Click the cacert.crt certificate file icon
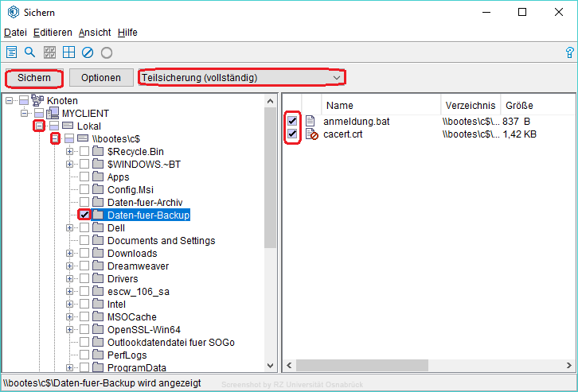Image resolution: width=578 pixels, height=392 pixels. (x=311, y=134)
